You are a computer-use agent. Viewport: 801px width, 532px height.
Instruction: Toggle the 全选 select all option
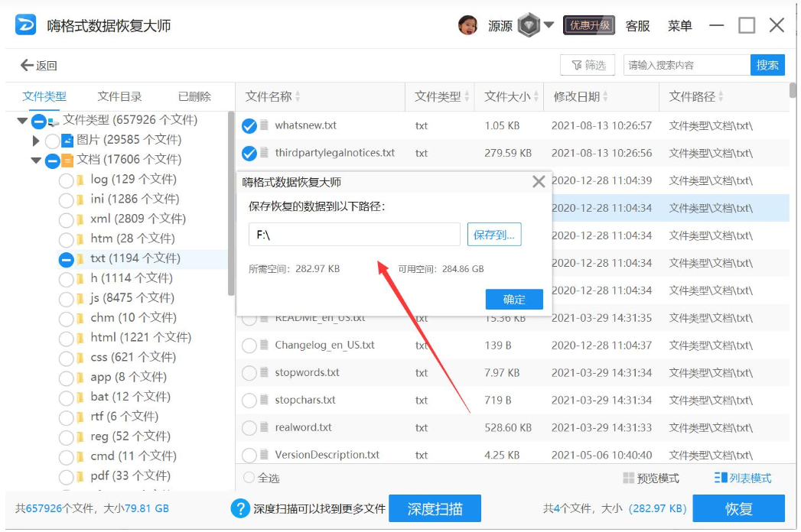pyautogui.click(x=249, y=478)
